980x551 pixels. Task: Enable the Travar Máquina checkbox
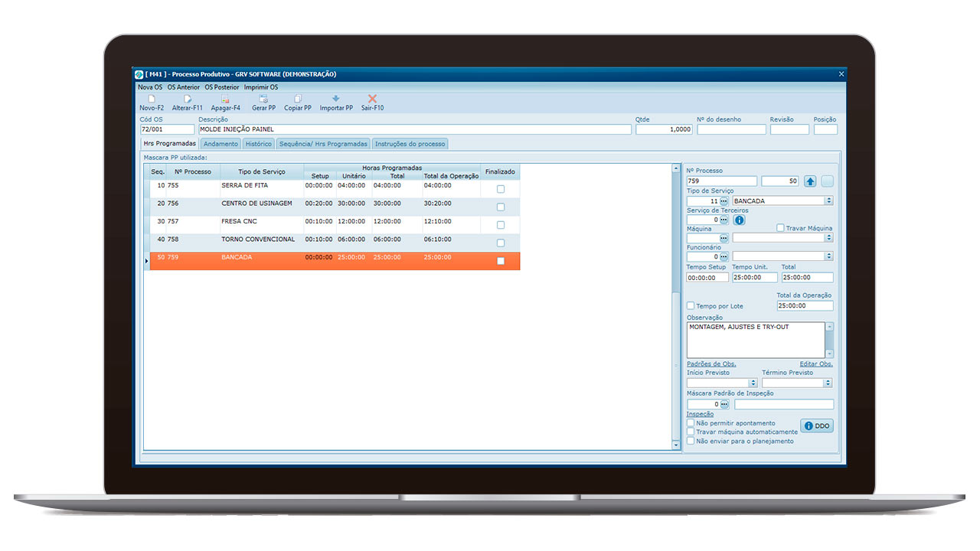(780, 228)
